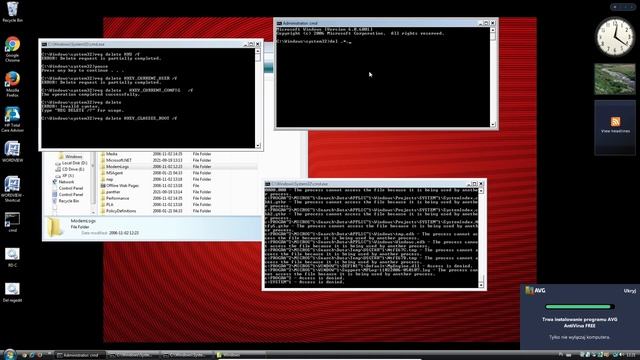Click scroll-down arrow in reg delete cmd window
Screen dimensions: 640x360
[258, 145]
